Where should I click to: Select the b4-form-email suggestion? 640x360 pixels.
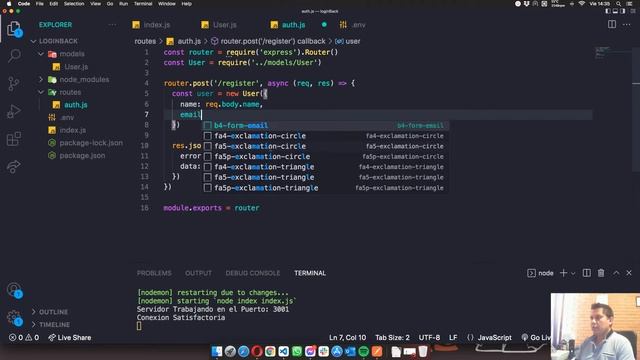(325, 125)
